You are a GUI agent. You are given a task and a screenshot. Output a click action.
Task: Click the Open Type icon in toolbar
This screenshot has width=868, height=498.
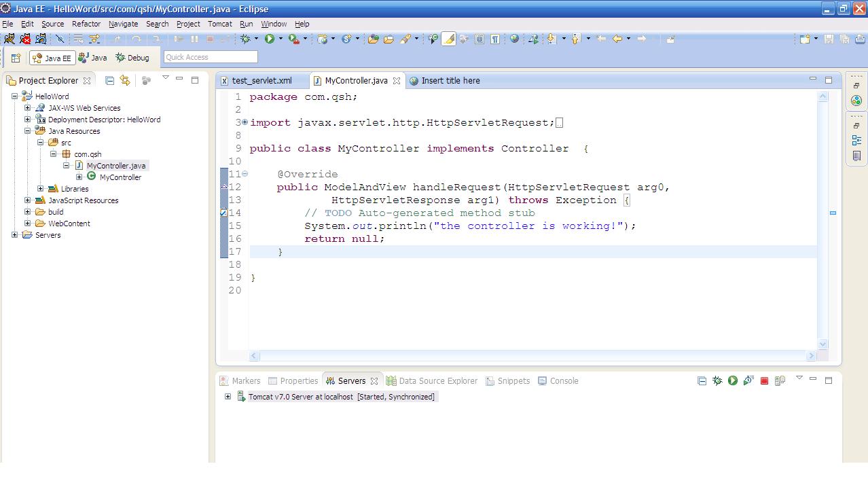point(373,39)
